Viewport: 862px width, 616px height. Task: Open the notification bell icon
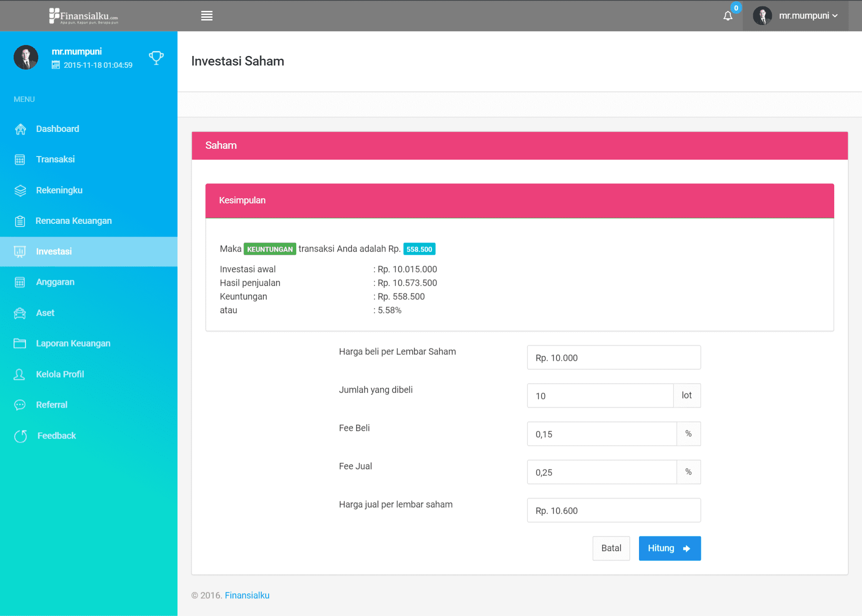point(728,16)
